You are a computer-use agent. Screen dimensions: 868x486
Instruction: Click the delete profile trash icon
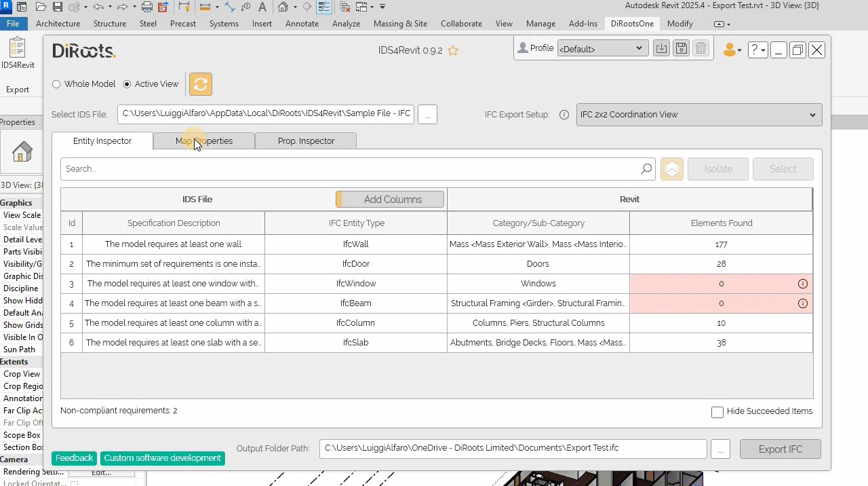pos(701,48)
